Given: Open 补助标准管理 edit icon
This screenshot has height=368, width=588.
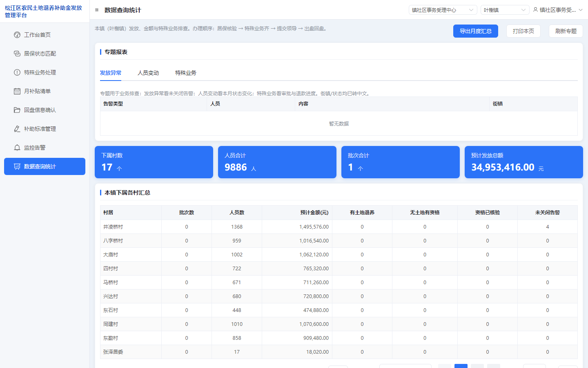Looking at the screenshot, I should (x=17, y=129).
